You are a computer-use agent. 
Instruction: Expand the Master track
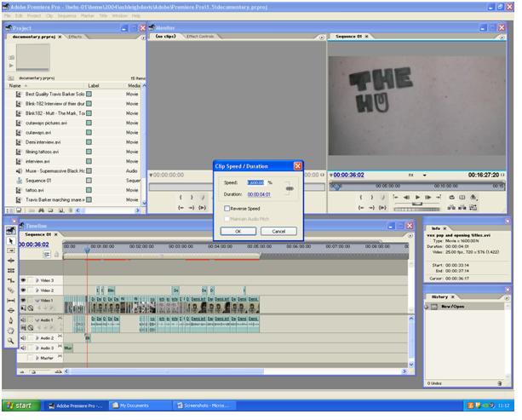pyautogui.click(x=37, y=358)
